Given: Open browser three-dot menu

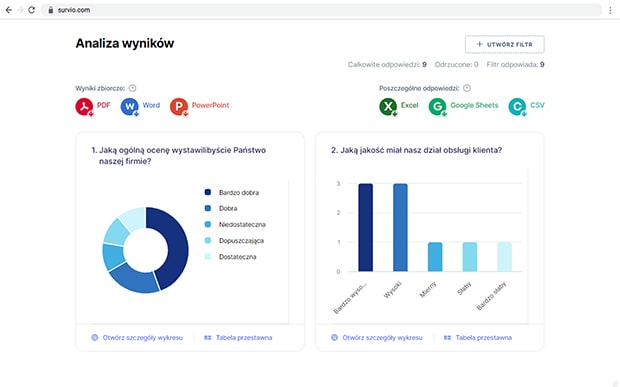Looking at the screenshot, I should click(610, 10).
